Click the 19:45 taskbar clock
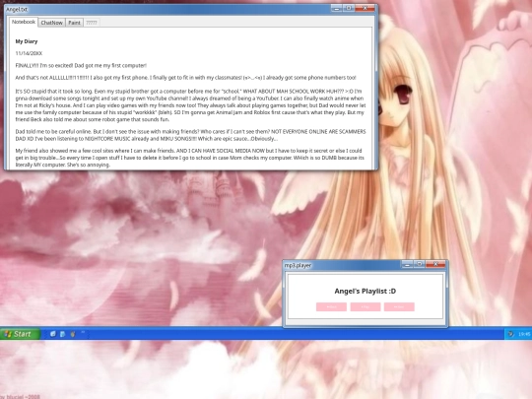The image size is (532, 399). (x=524, y=334)
